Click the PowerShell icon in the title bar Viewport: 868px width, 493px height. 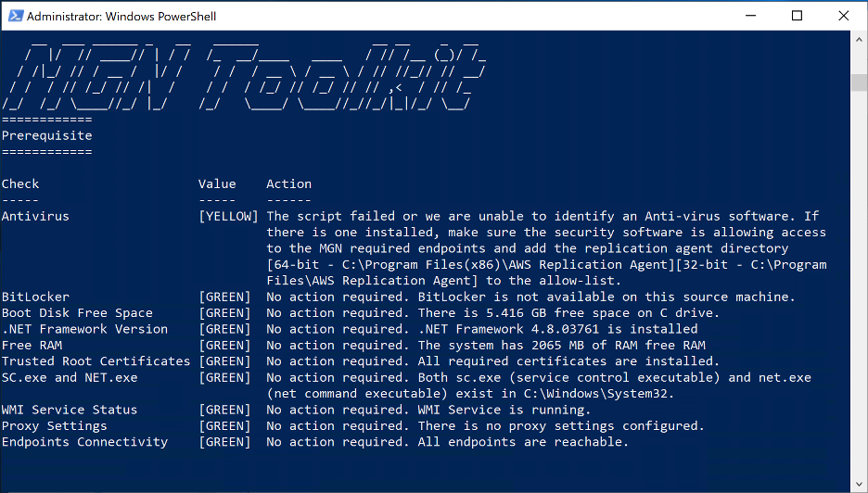coord(13,16)
